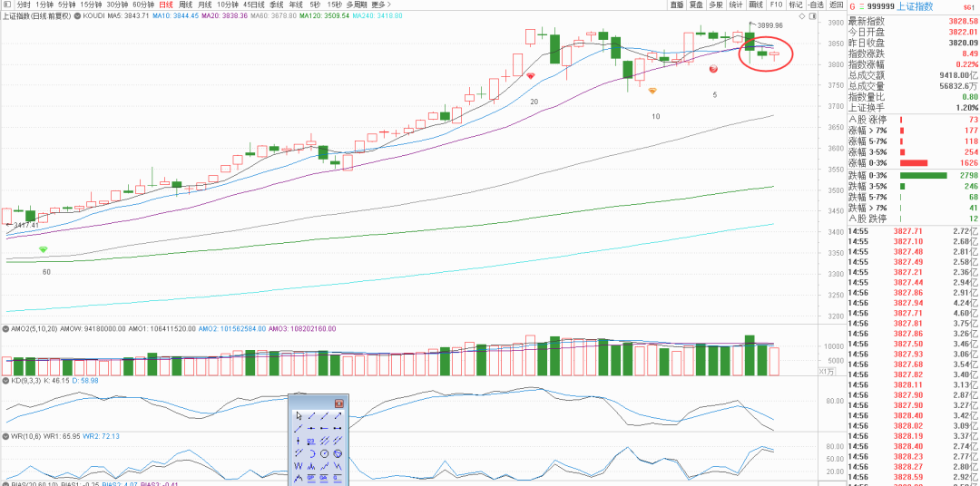Choose the horizontal line with center dot tool
Viewport: 980px width, 486px height.
pos(311,429)
